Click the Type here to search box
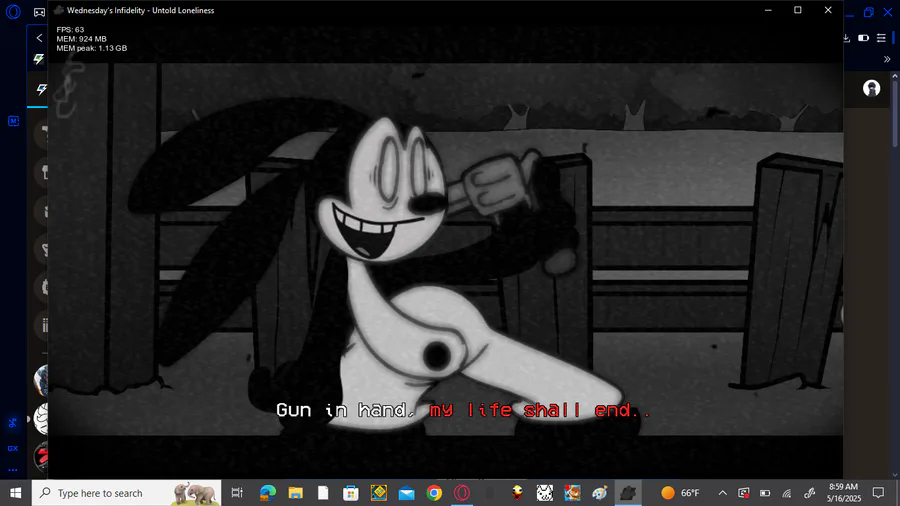 126,493
